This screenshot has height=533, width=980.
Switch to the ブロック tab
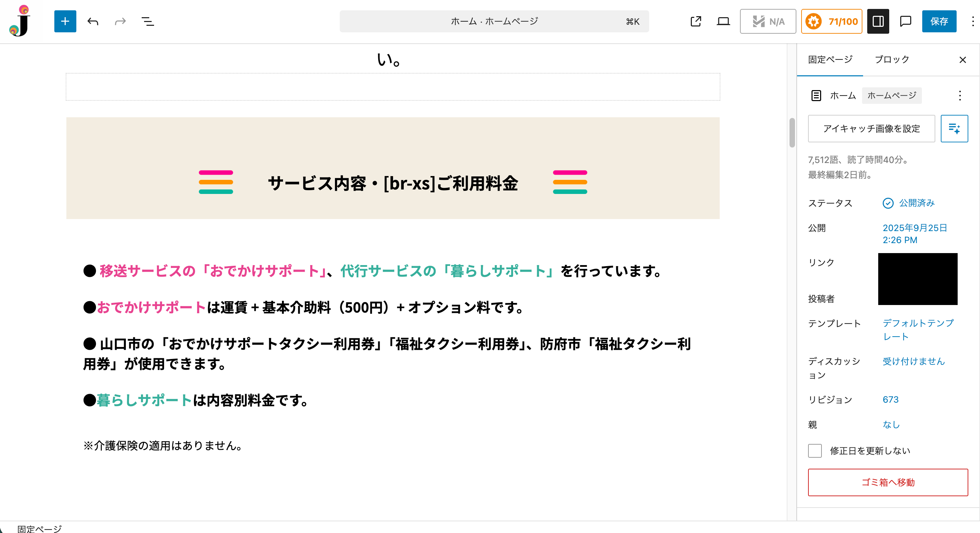[892, 59]
